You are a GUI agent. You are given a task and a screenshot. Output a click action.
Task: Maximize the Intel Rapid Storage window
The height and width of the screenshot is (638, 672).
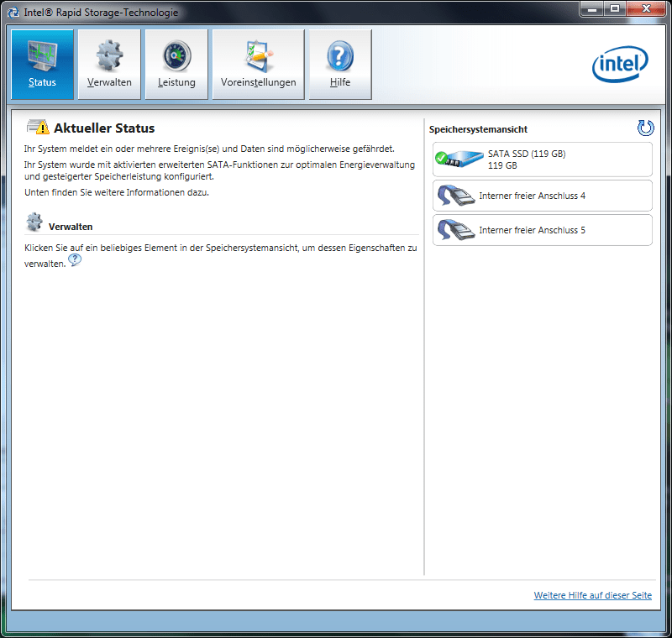click(615, 8)
